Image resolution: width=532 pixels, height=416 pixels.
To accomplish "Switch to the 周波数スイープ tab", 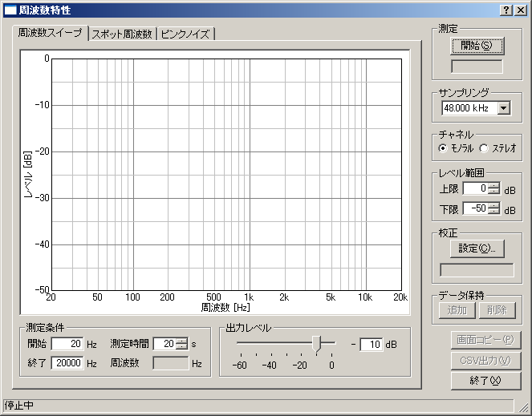I will coord(51,33).
